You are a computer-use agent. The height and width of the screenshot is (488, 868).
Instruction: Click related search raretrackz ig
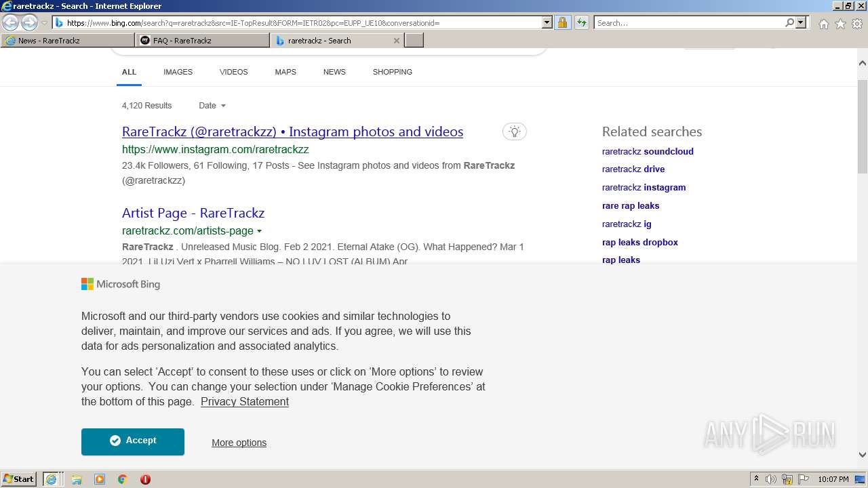pos(627,224)
